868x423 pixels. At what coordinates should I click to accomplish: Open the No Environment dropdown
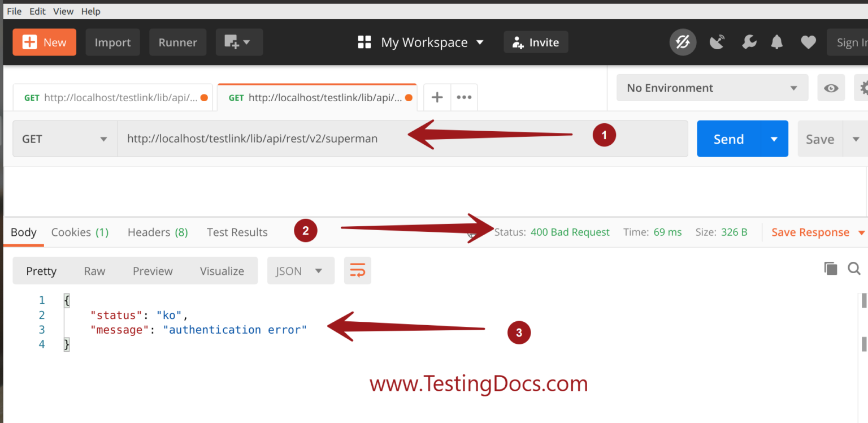711,88
